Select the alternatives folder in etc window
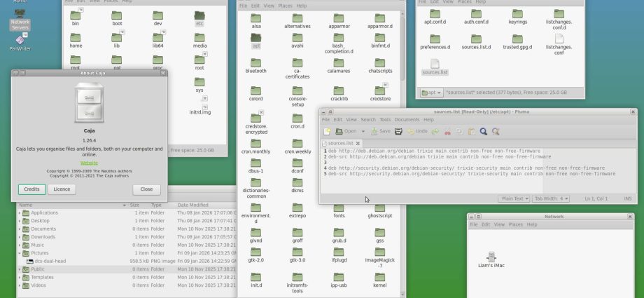 tap(297, 21)
